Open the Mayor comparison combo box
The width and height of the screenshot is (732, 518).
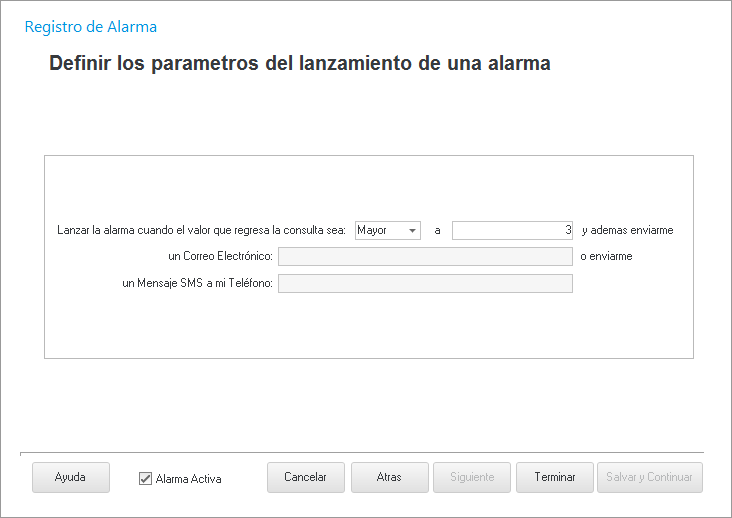click(380, 230)
